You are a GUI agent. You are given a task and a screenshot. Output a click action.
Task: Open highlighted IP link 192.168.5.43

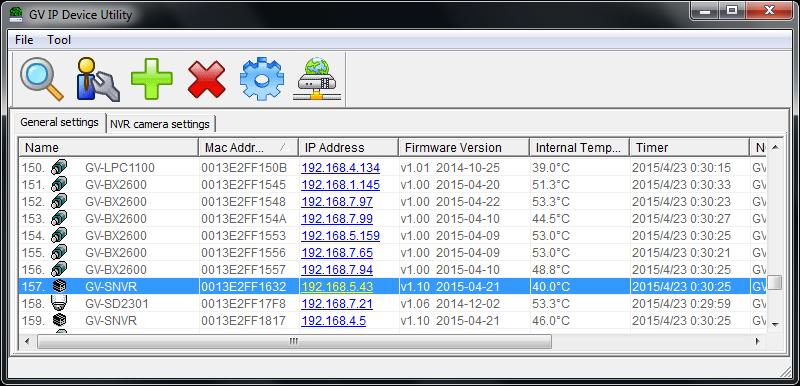click(x=337, y=287)
